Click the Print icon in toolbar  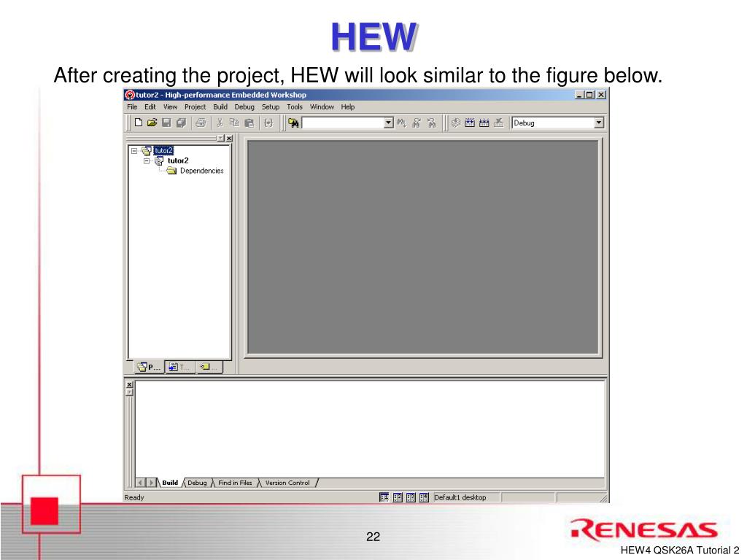click(201, 122)
